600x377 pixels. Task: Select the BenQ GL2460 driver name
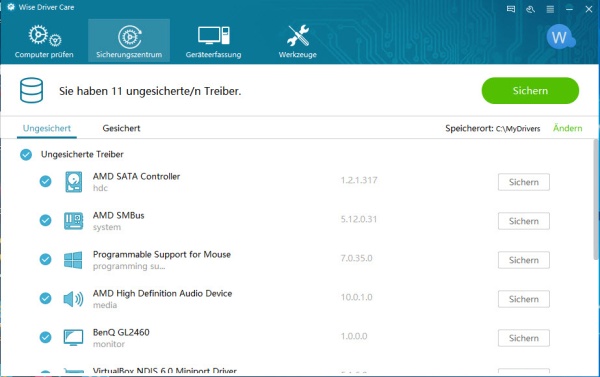121,332
